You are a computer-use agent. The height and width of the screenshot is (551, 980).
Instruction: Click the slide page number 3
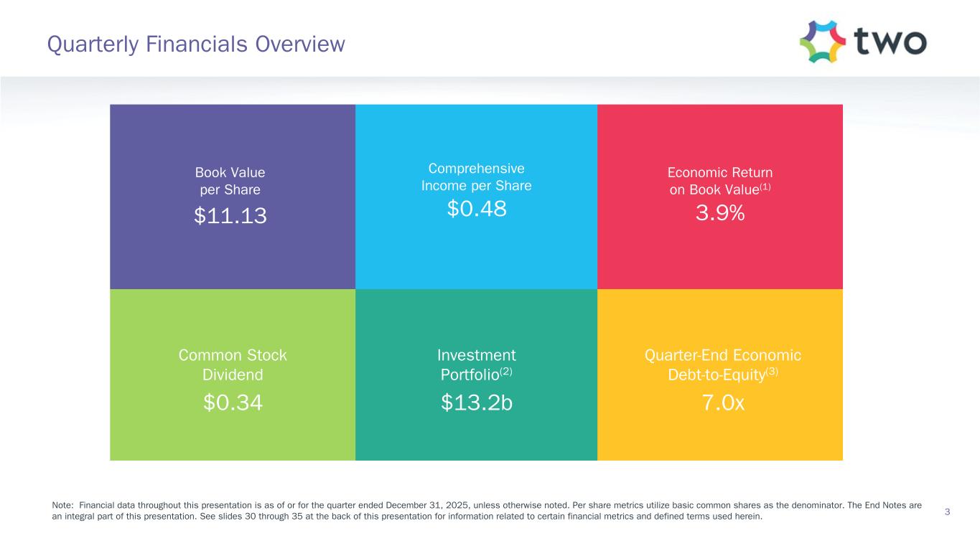click(948, 512)
